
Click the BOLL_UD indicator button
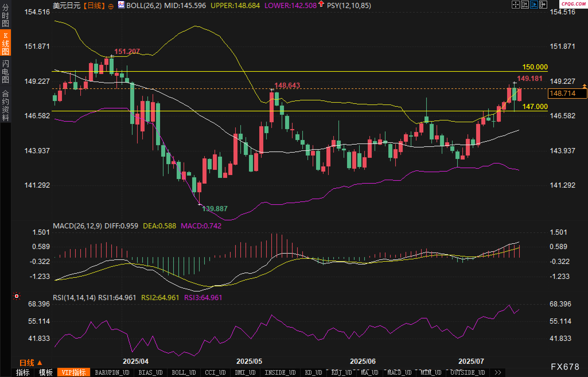[184, 372]
